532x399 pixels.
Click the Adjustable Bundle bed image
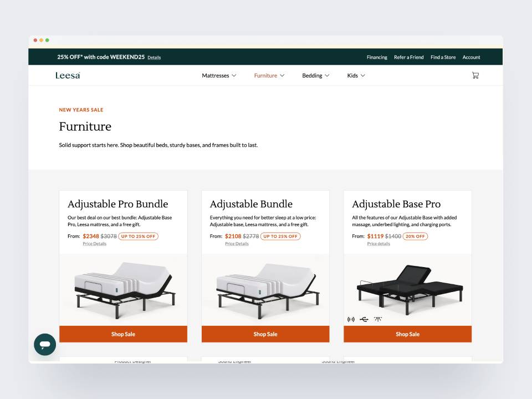267,290
